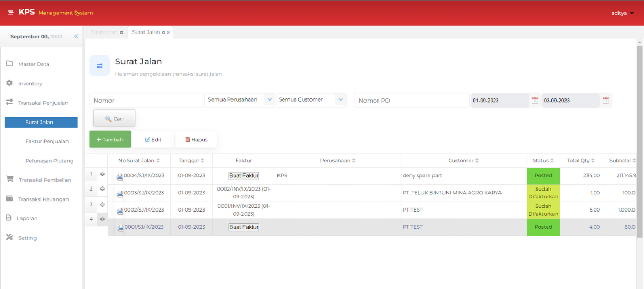Open calendar picker for start date 01-09-2023
This screenshot has height=289, width=644.
click(535, 100)
